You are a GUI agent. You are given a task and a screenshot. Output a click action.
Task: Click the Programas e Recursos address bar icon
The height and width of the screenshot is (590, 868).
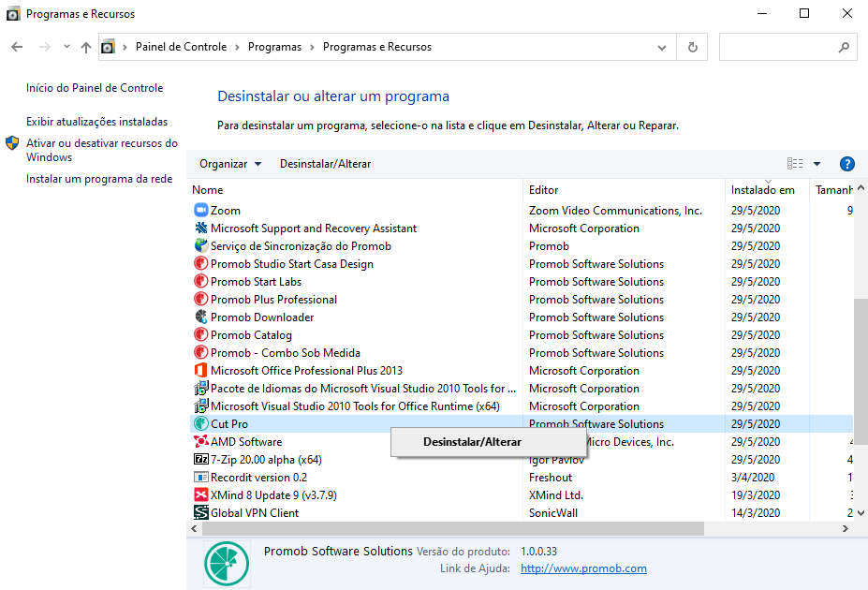(109, 47)
